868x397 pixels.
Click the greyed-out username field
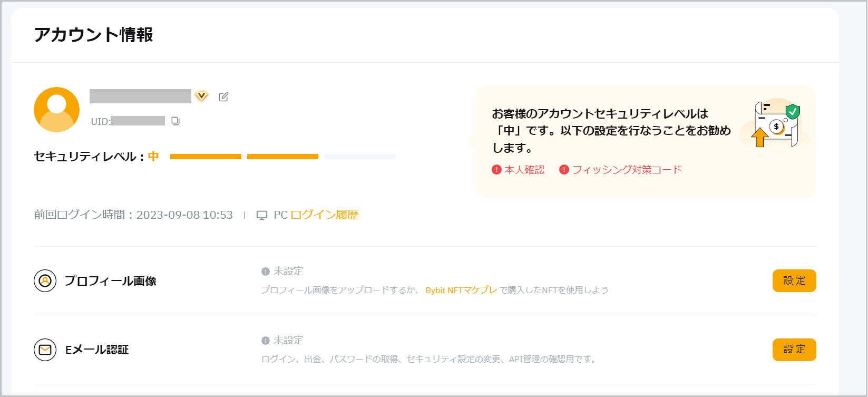click(140, 96)
